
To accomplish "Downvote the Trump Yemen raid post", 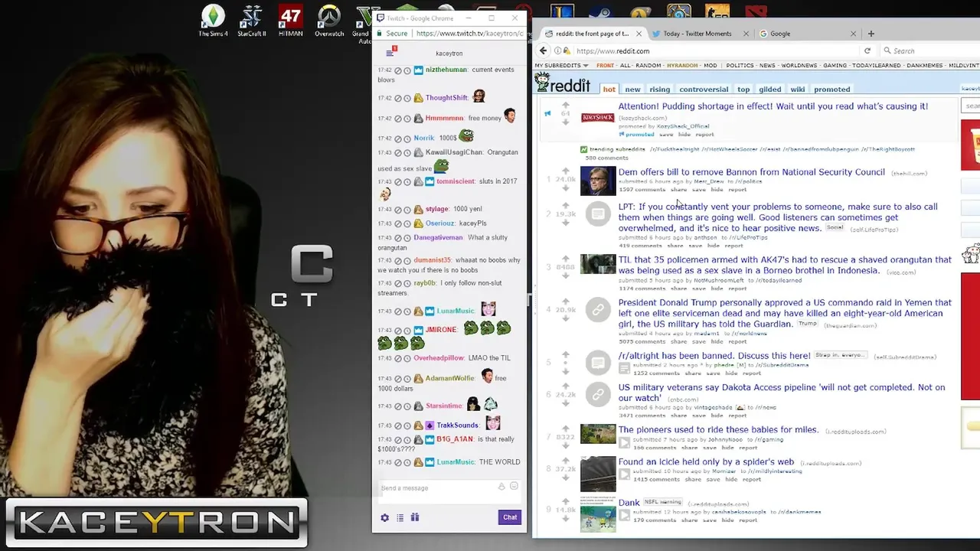I will pyautogui.click(x=566, y=318).
